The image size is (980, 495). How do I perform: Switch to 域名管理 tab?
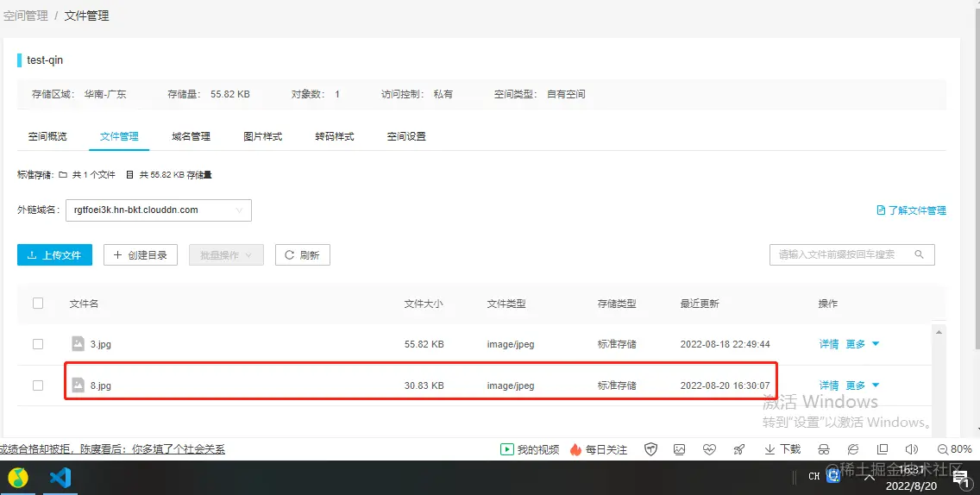192,136
